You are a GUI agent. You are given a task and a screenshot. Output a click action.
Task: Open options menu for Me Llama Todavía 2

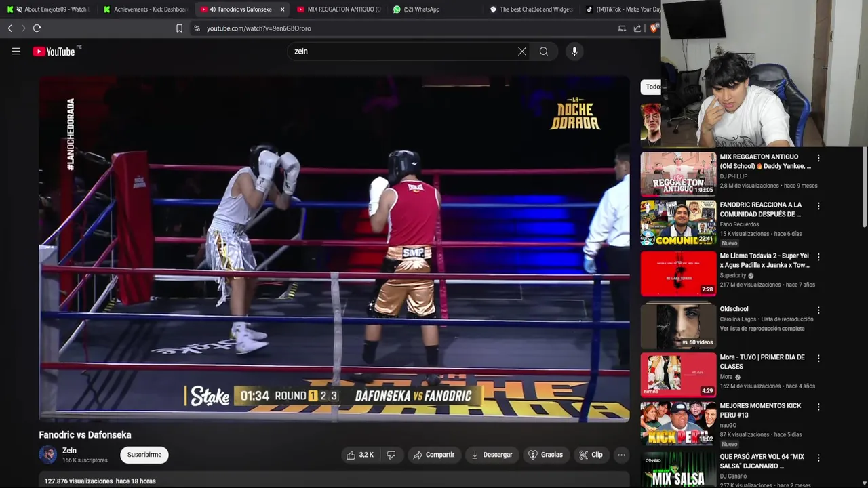[x=818, y=258]
